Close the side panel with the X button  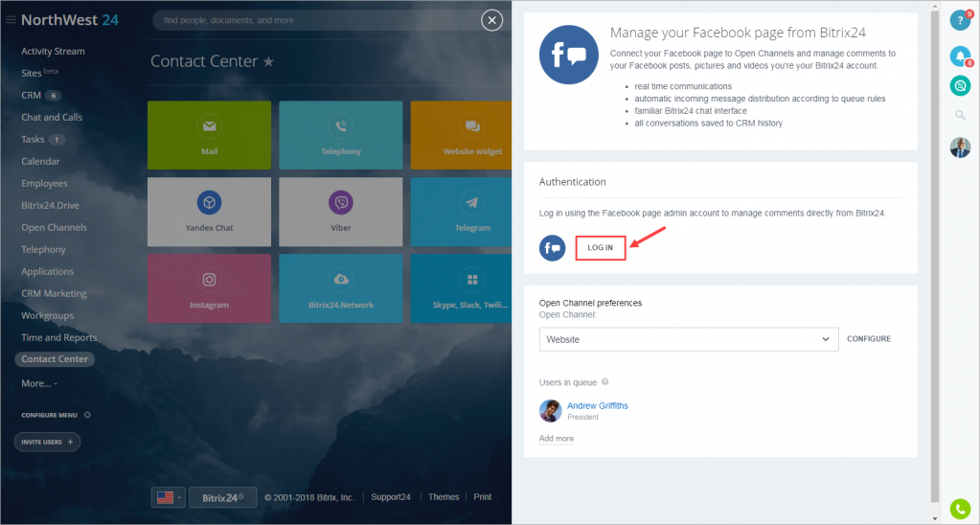(x=491, y=21)
